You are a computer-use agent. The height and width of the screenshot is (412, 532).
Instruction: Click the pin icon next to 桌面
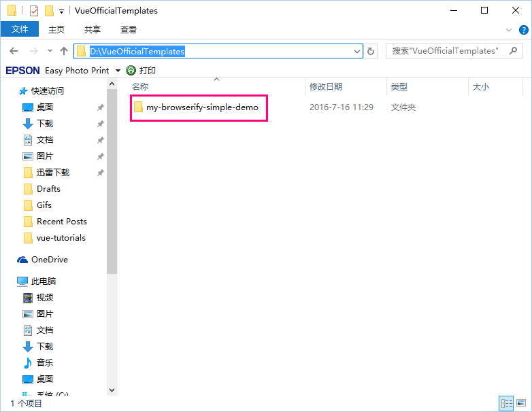[x=100, y=107]
